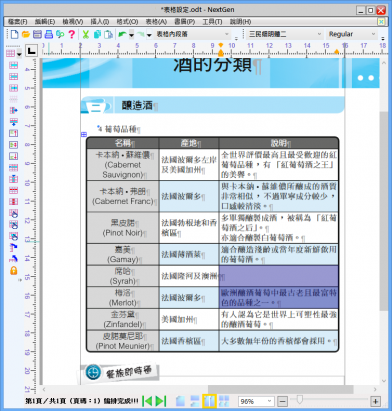Open the 格式(O) menu
This screenshot has width=392, height=411.
pos(127,22)
